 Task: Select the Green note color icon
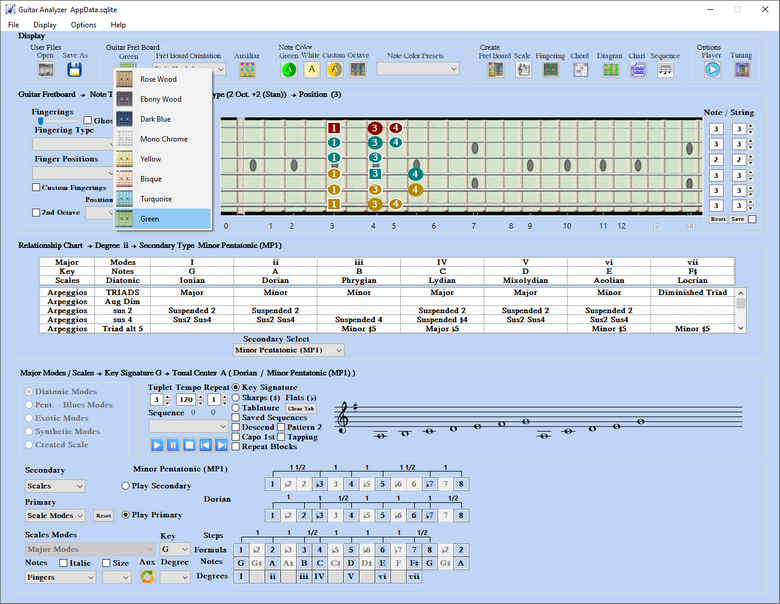(x=289, y=70)
